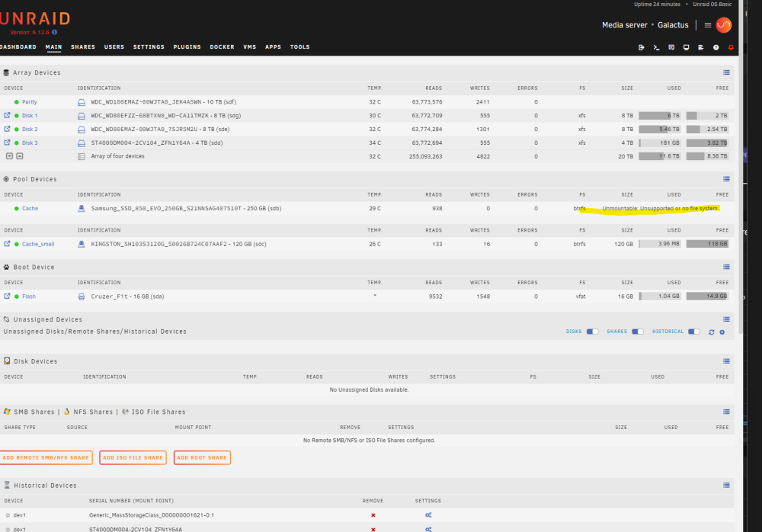762x532 pixels.
Task: Open the terminal icon in header
Action: coord(656,47)
